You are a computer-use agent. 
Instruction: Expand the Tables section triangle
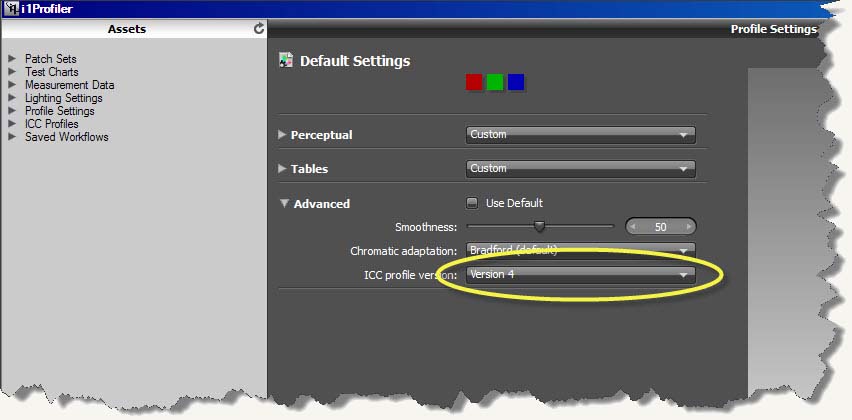pyautogui.click(x=282, y=168)
